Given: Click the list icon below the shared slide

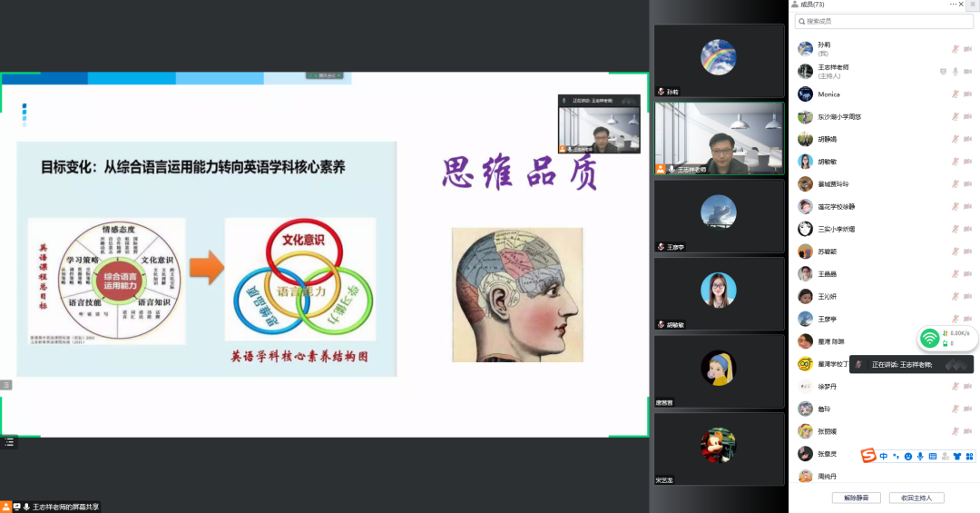Looking at the screenshot, I should [x=9, y=442].
